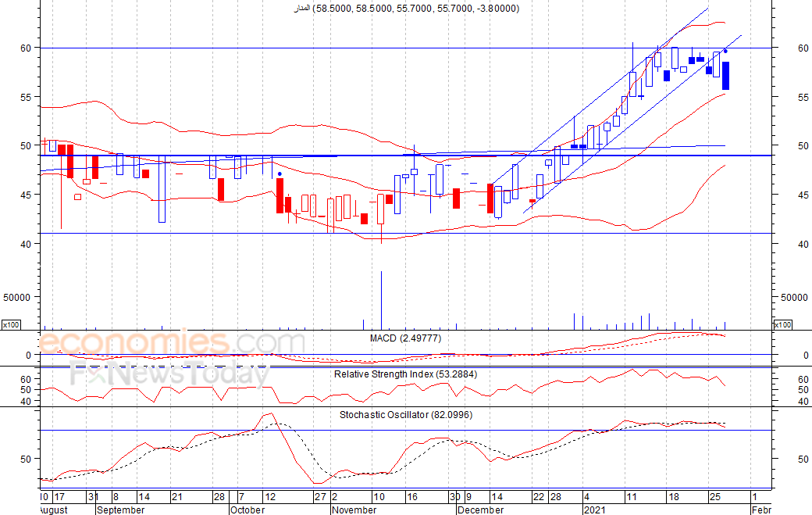Click date label 27 in October
This screenshot has width=812, height=515.
coord(321,497)
